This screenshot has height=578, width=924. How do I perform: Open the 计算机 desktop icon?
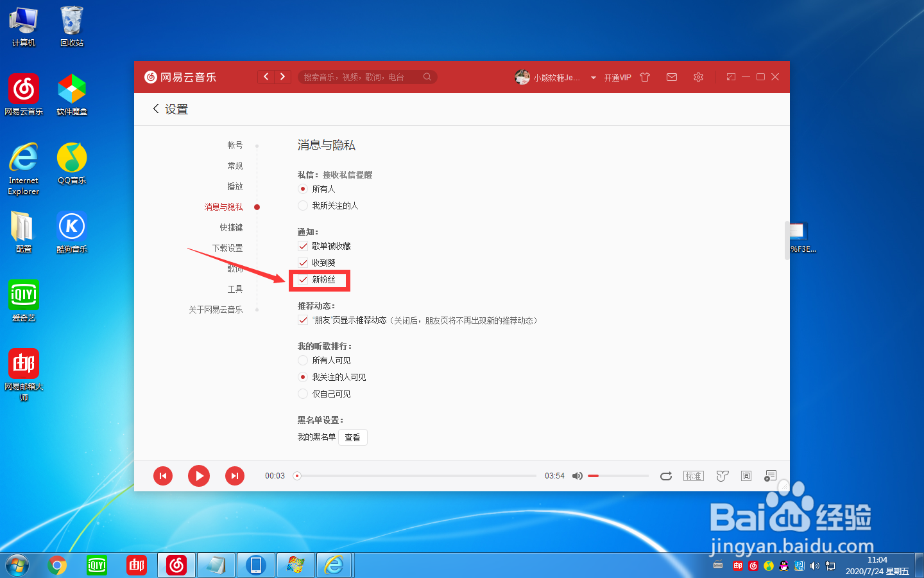[24, 26]
